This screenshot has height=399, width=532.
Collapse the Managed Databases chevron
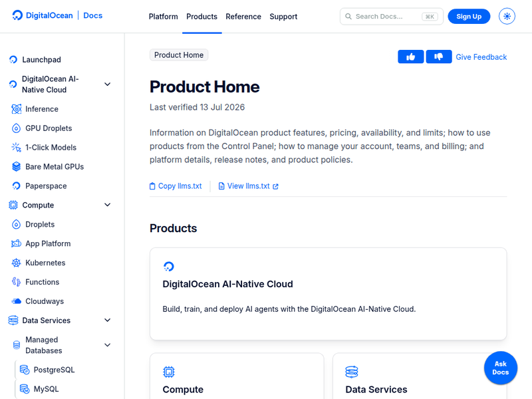click(x=107, y=345)
